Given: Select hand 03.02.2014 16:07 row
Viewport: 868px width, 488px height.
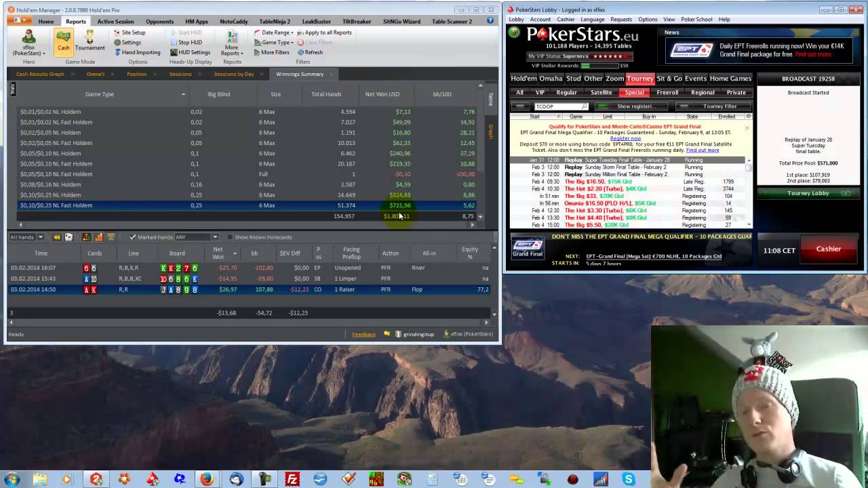Looking at the screenshot, I should coord(248,268).
